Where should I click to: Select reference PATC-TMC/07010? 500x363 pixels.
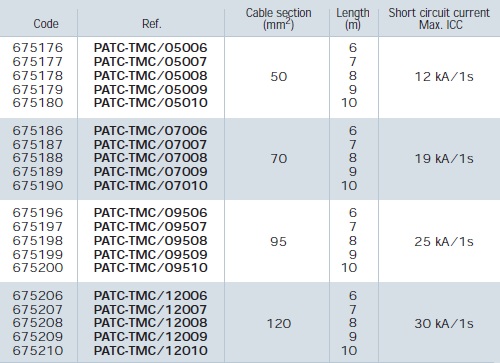(151, 186)
